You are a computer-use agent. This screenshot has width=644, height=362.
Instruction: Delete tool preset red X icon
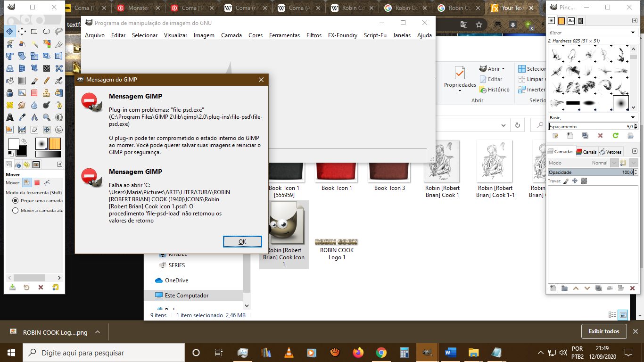[x=41, y=288]
